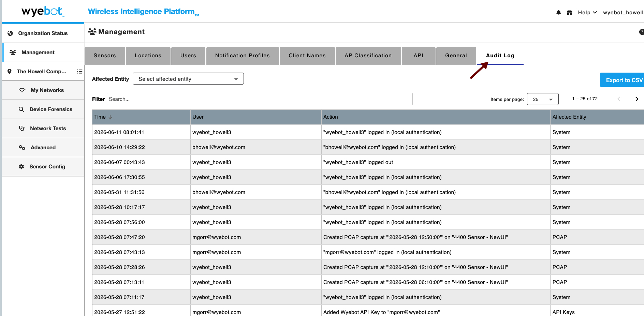The width and height of the screenshot is (644, 316).
Task: Click the Device Forensics magnifier icon
Action: [21, 109]
